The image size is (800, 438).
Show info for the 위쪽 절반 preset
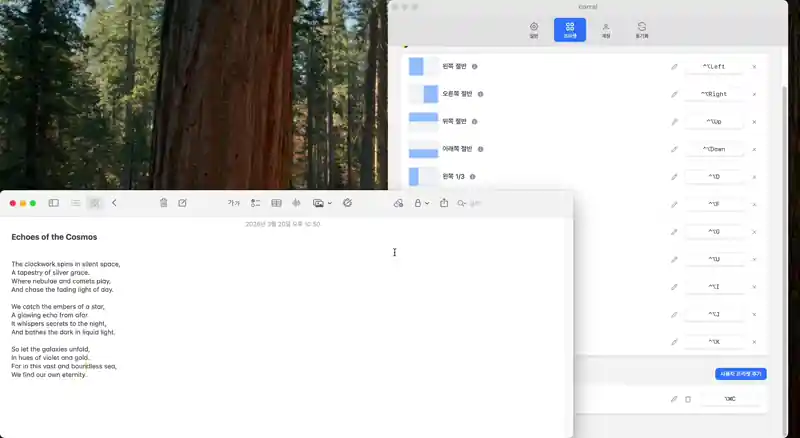click(474, 122)
